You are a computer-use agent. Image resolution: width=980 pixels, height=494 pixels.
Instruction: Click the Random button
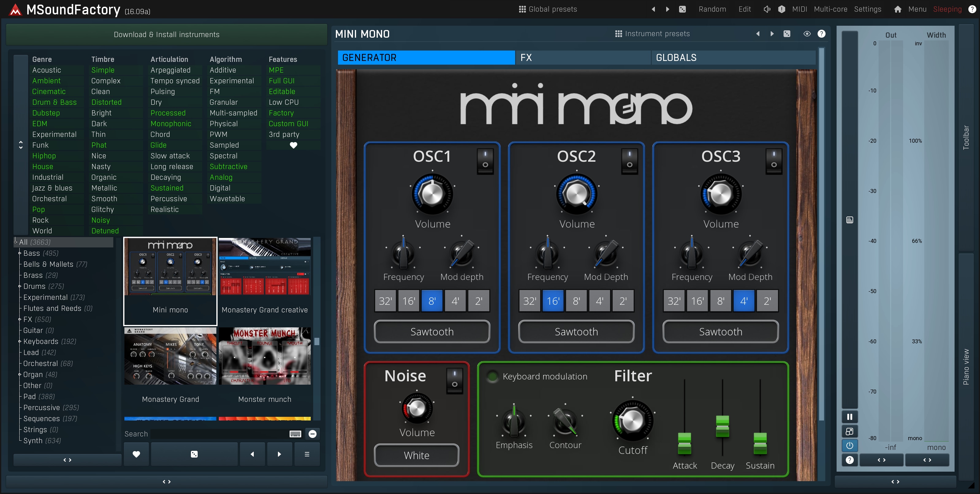pos(712,9)
